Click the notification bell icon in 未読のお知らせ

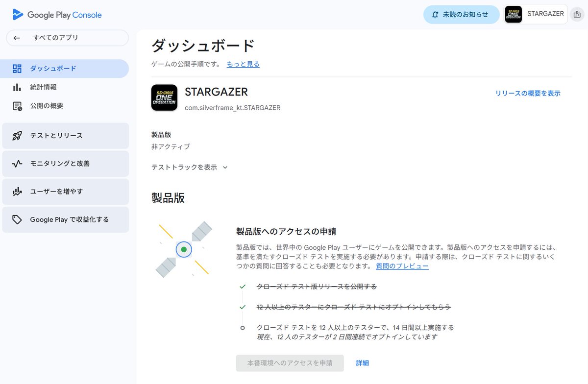435,15
